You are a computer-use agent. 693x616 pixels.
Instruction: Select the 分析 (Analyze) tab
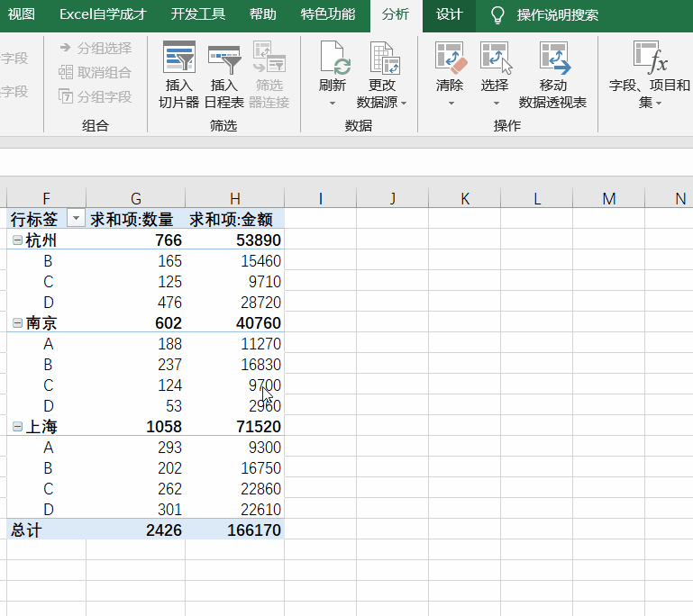click(396, 14)
